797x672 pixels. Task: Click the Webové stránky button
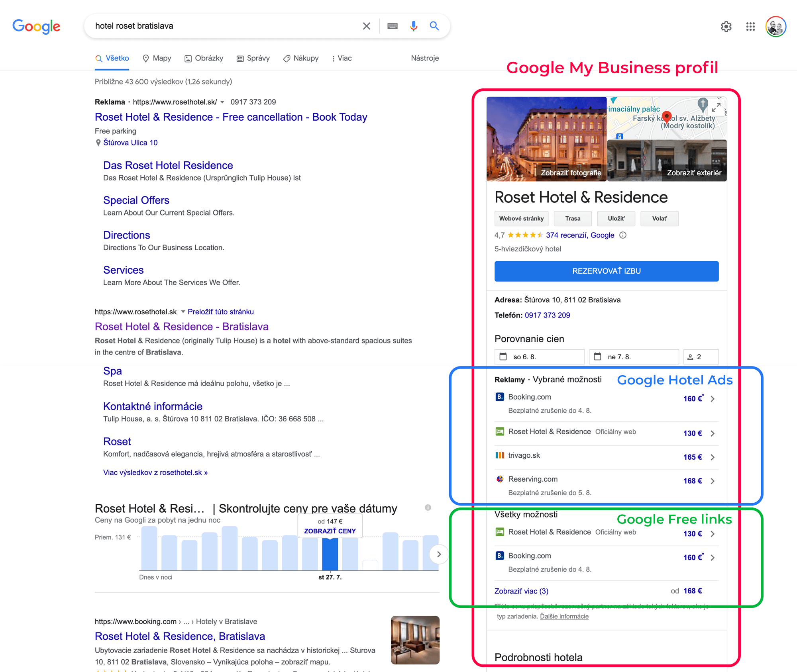click(521, 219)
